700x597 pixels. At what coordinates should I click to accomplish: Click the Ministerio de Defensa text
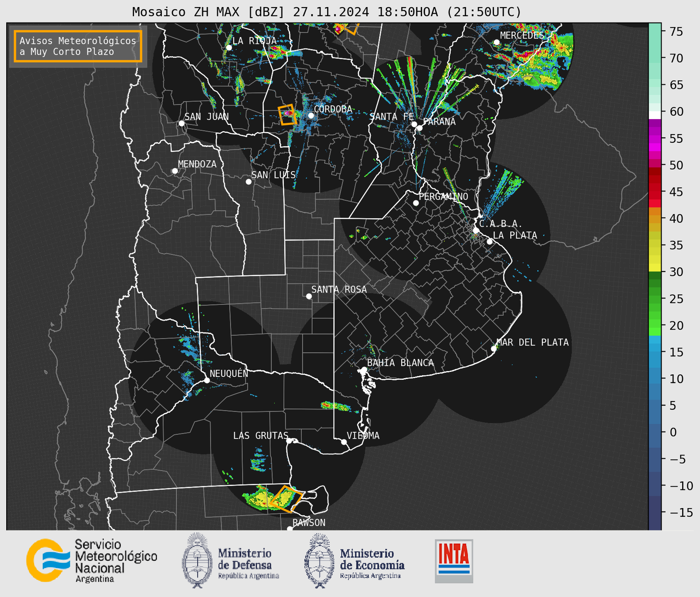tap(248, 563)
